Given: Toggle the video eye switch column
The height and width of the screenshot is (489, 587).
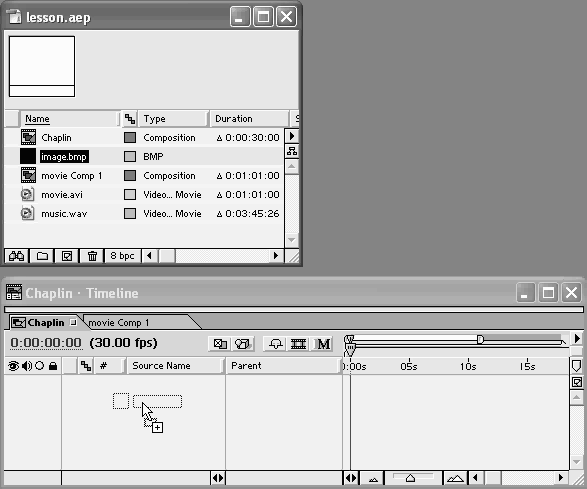Looking at the screenshot, I should [13, 366].
